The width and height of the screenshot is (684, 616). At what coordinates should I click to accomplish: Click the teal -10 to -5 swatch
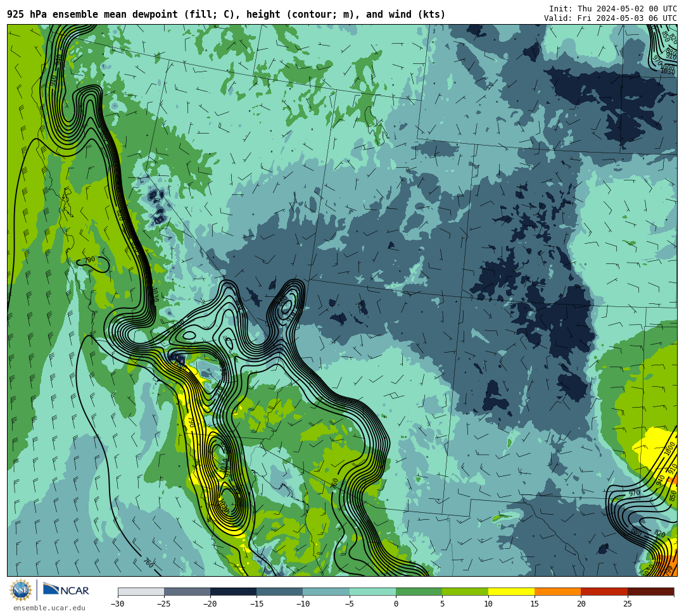pyautogui.click(x=326, y=591)
